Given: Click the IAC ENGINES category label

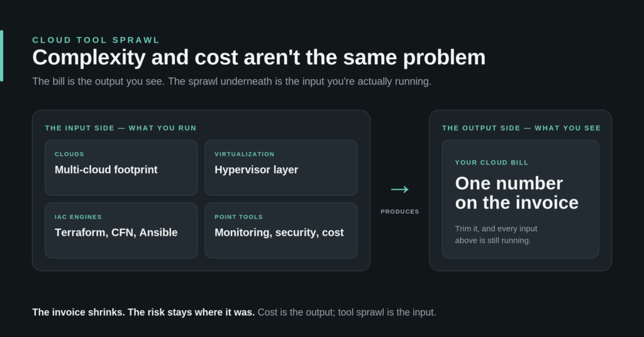Looking at the screenshot, I should coord(78,217).
